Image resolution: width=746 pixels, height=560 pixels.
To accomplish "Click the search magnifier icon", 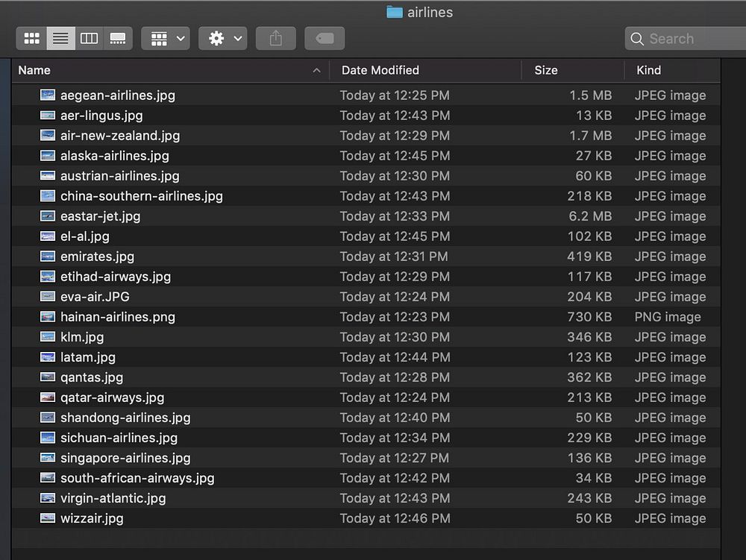I will 637,39.
